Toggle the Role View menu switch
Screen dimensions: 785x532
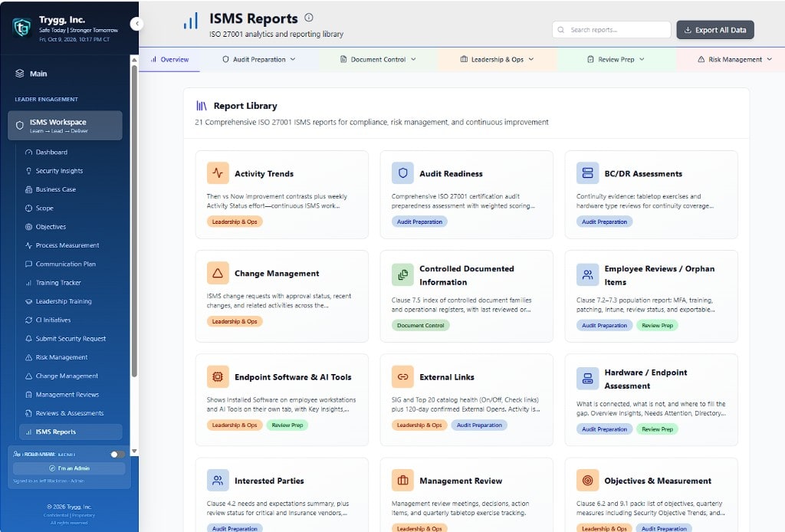(x=117, y=454)
